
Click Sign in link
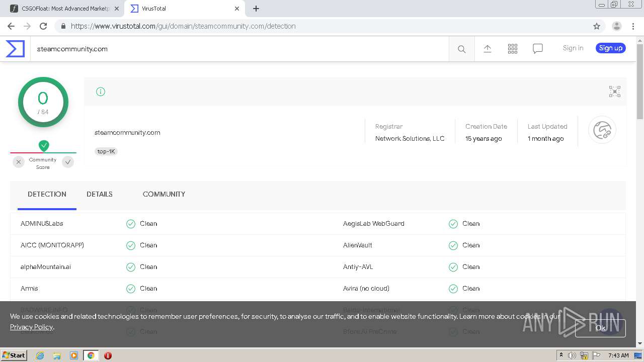(573, 48)
